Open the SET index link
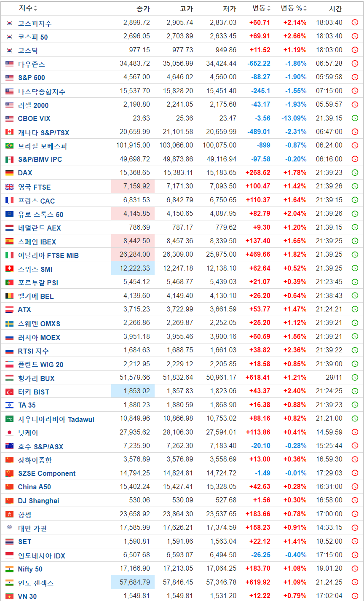 (25, 542)
